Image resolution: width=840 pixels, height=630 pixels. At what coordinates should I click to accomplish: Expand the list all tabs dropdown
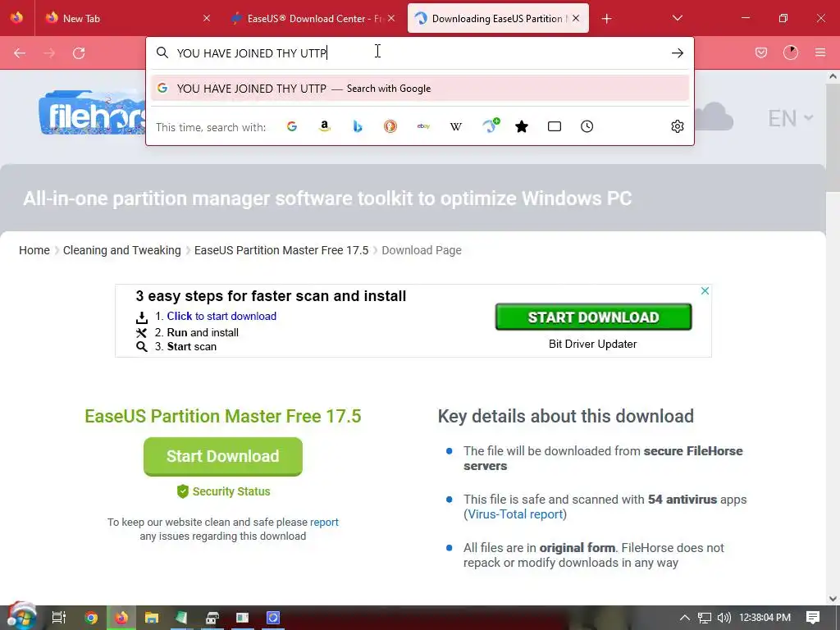677,18
